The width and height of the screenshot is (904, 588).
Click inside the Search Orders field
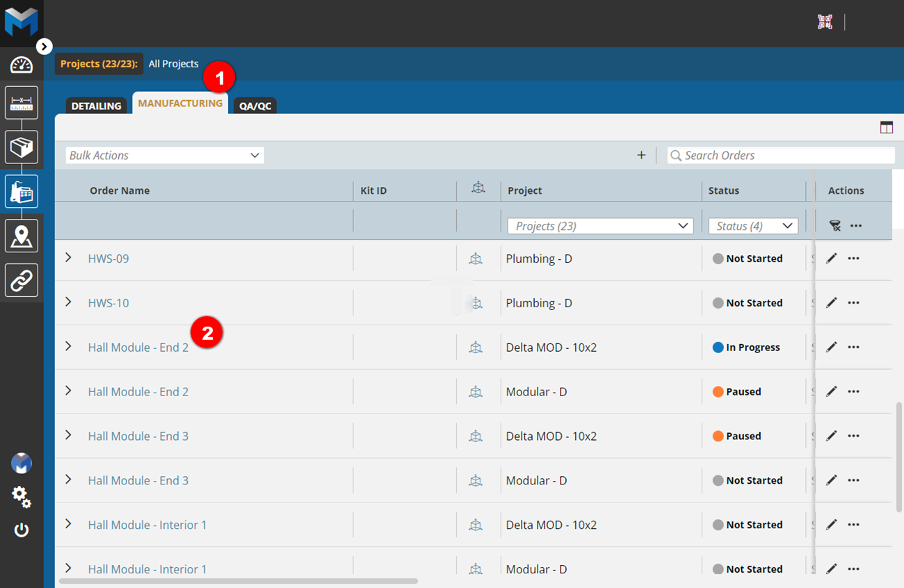pyautogui.click(x=779, y=155)
